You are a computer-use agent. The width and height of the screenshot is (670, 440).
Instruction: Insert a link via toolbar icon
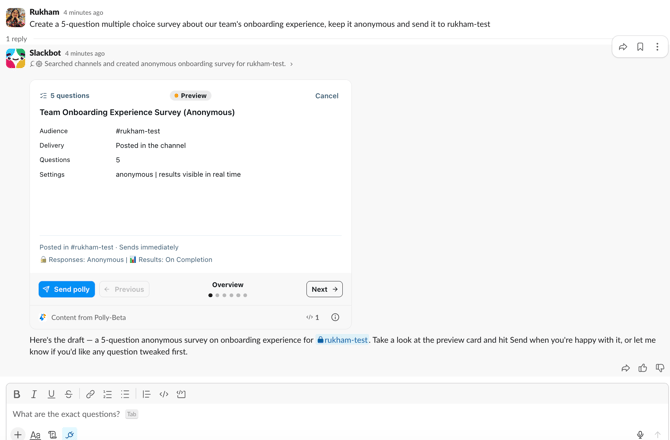click(90, 394)
